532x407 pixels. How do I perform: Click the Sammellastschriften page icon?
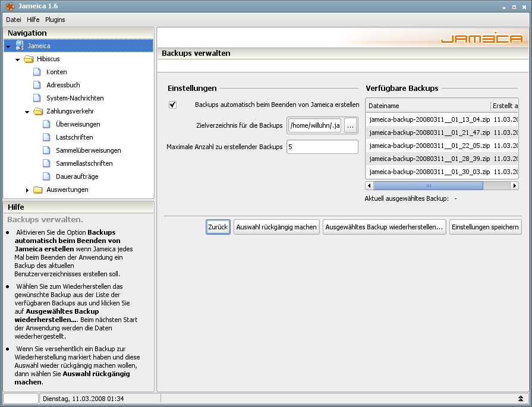[x=46, y=163]
